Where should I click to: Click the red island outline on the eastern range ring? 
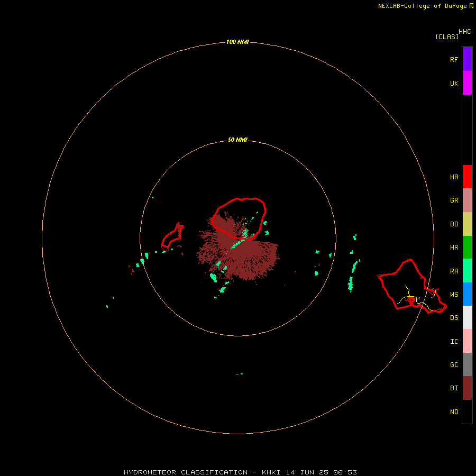click(411, 286)
